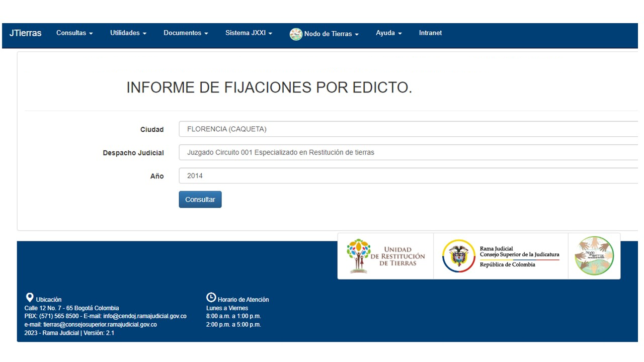644x362 pixels.
Task: Open the Año dropdown showing 2014
Action: pyautogui.click(x=408, y=176)
